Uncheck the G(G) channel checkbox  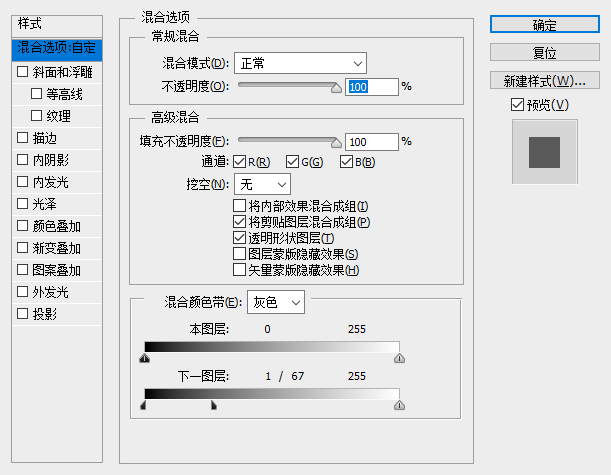click(292, 161)
